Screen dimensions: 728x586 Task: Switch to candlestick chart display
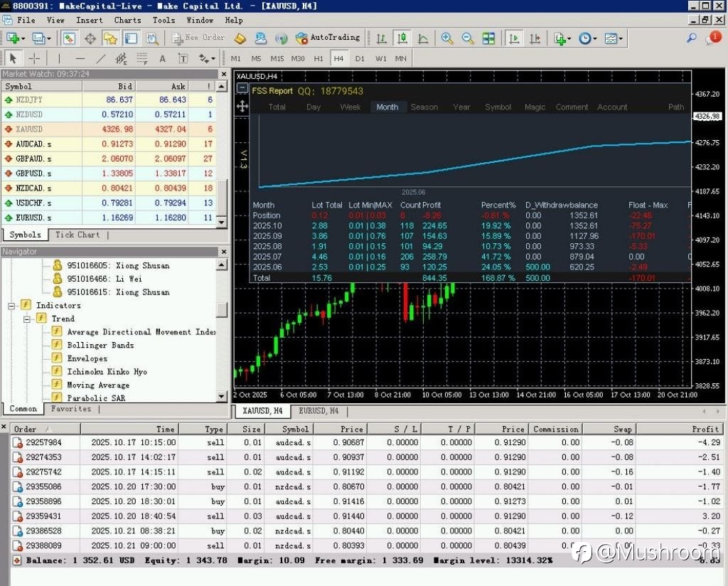coord(402,38)
